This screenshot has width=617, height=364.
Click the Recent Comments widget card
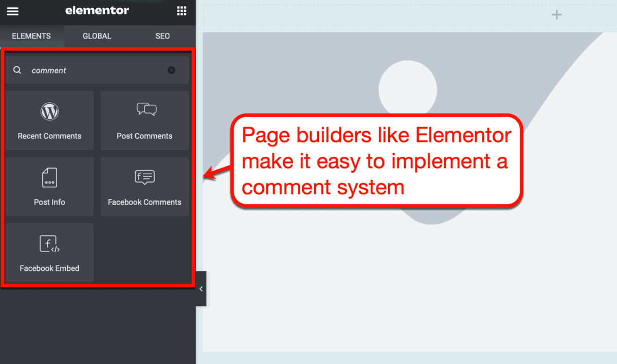[x=49, y=120]
